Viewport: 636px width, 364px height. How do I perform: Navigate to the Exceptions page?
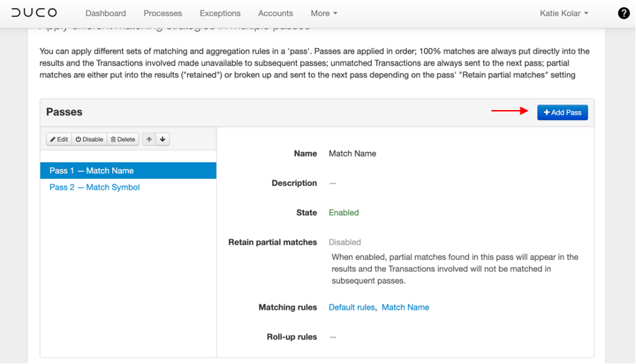point(220,13)
